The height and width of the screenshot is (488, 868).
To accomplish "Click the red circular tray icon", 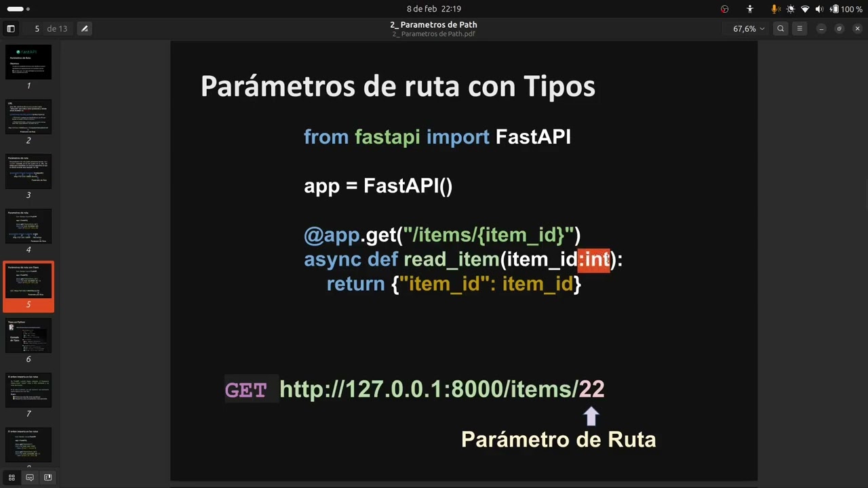I will tap(724, 9).
